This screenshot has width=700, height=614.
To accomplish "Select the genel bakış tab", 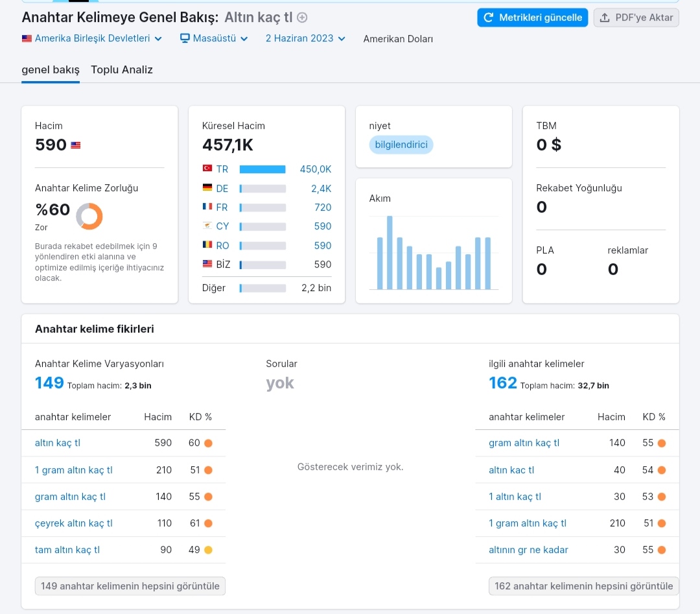I will tap(51, 69).
